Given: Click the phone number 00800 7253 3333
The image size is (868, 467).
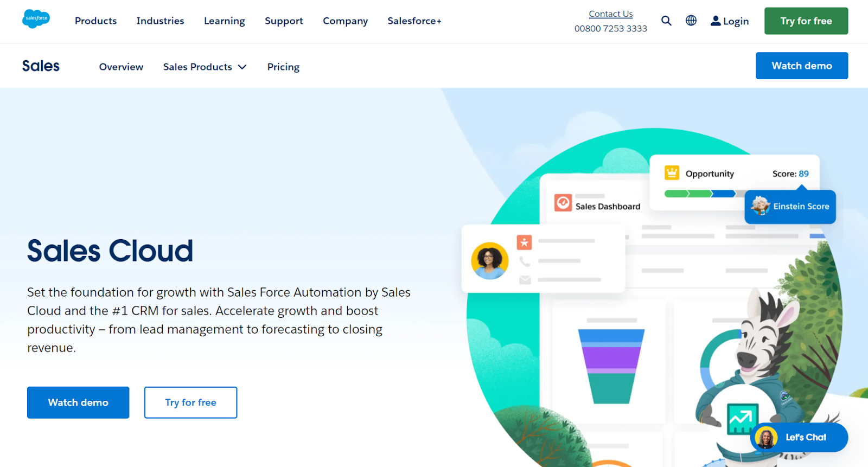Looking at the screenshot, I should tap(611, 28).
